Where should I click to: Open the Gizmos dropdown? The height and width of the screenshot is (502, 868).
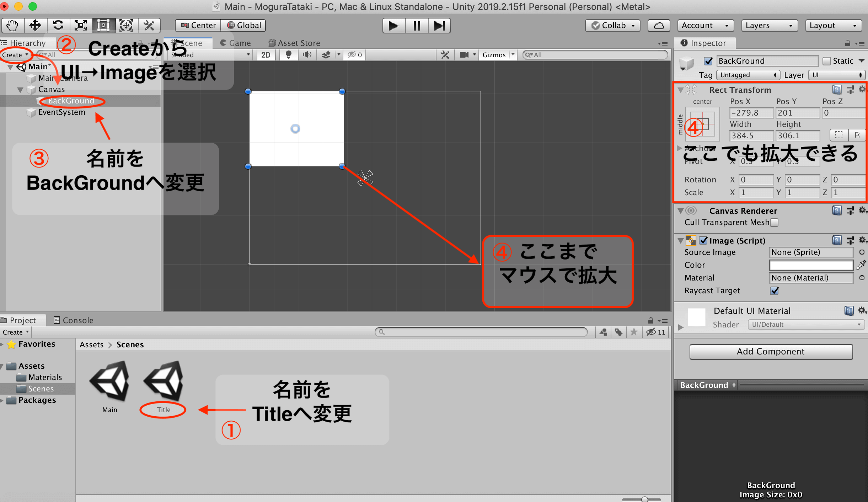tap(498, 55)
